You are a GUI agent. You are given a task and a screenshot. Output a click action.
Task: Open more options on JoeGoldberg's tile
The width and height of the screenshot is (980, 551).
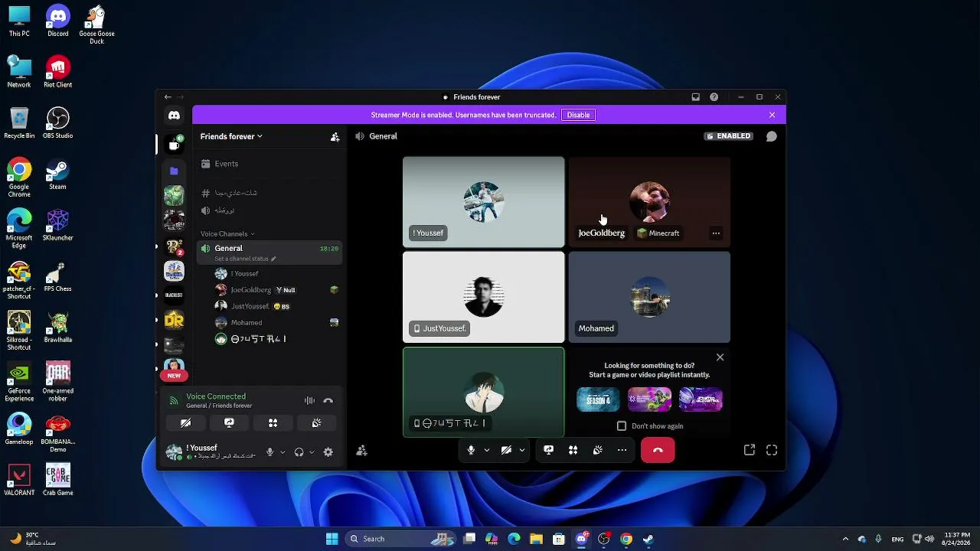[x=716, y=233]
